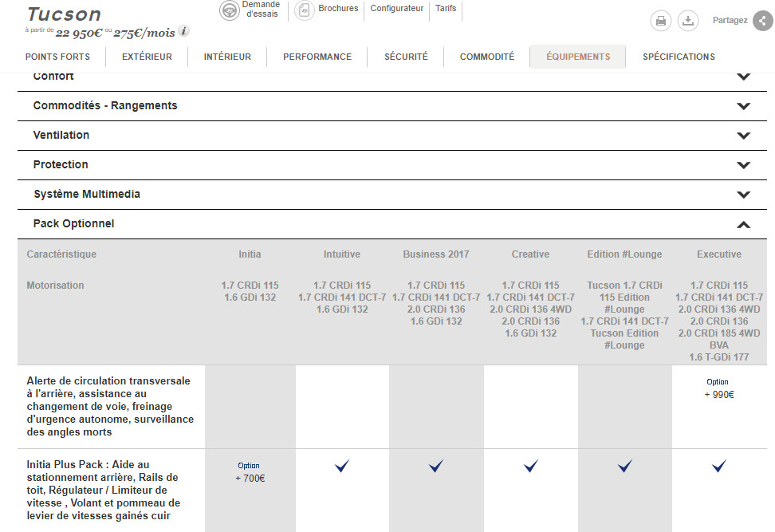Click the steering wheel test drive icon
The height and width of the screenshot is (532, 775).
[230, 10]
